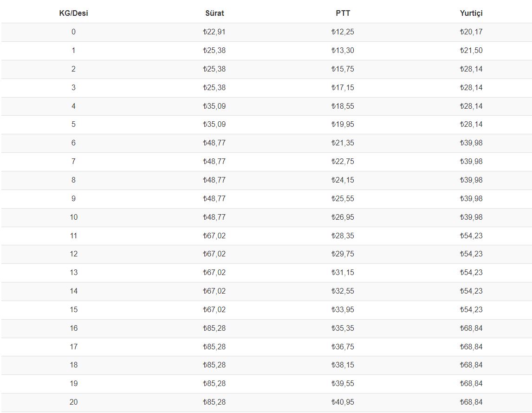Select the PTT price ₺33,95
532x413 pixels.
point(343,310)
